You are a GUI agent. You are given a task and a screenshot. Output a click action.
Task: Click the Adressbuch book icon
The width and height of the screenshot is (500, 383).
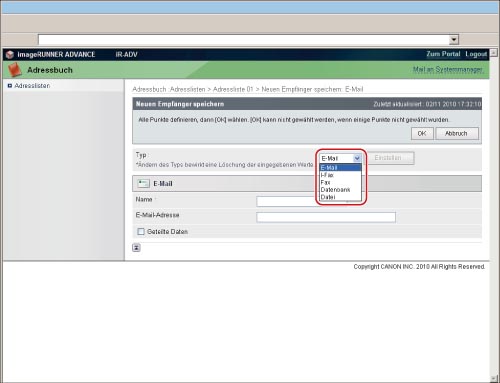15,70
